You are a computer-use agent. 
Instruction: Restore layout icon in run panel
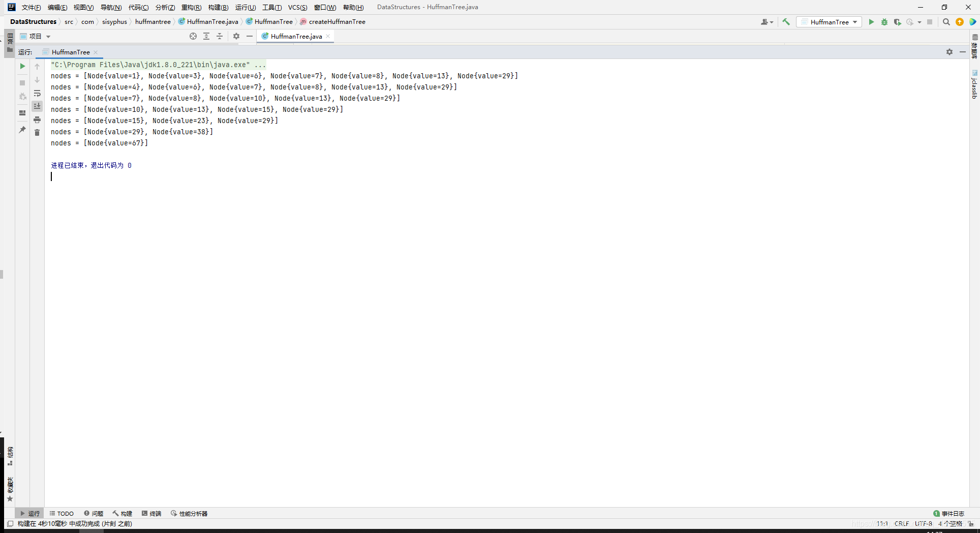22,113
